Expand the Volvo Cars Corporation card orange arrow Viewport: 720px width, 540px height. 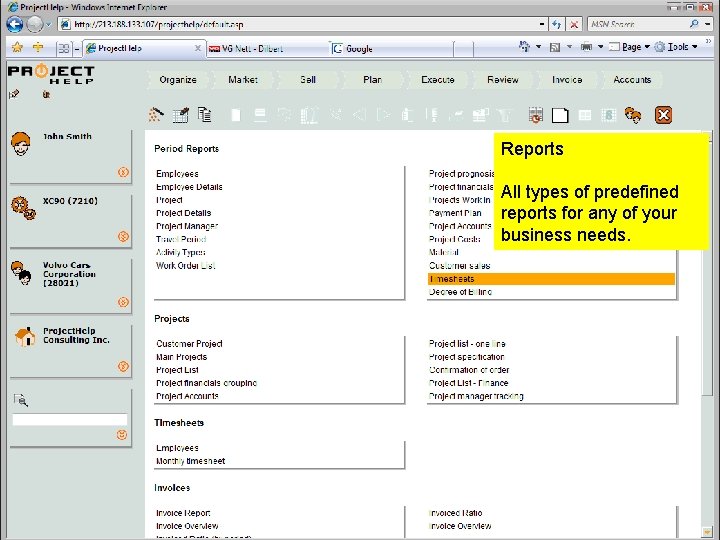pos(123,302)
